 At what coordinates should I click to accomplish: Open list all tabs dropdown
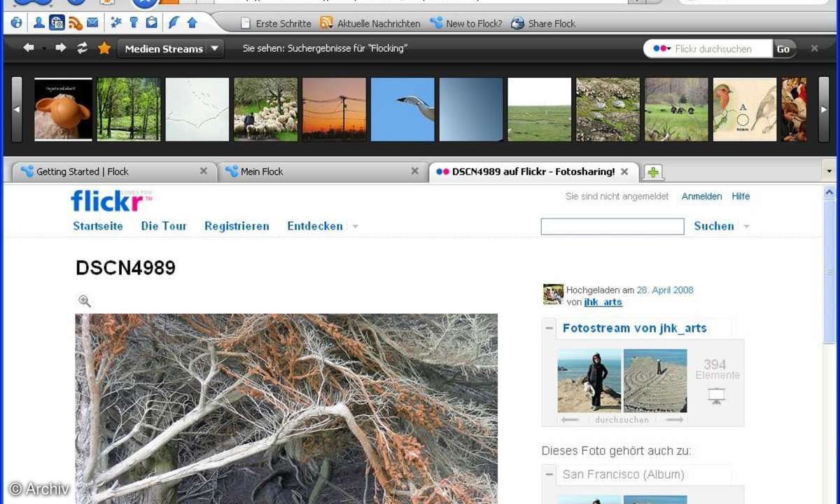coord(830,171)
